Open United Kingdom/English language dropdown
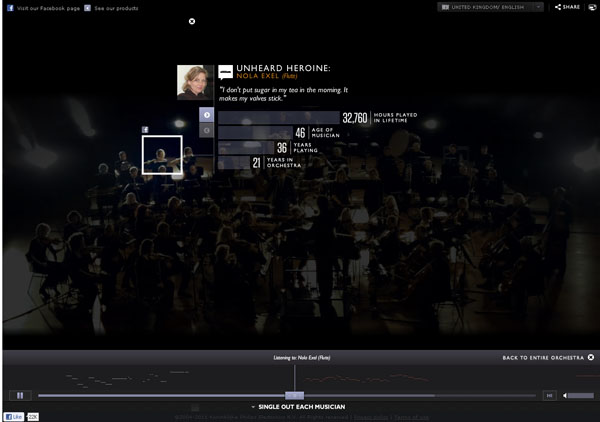The width and height of the screenshot is (600, 422). [490, 7]
